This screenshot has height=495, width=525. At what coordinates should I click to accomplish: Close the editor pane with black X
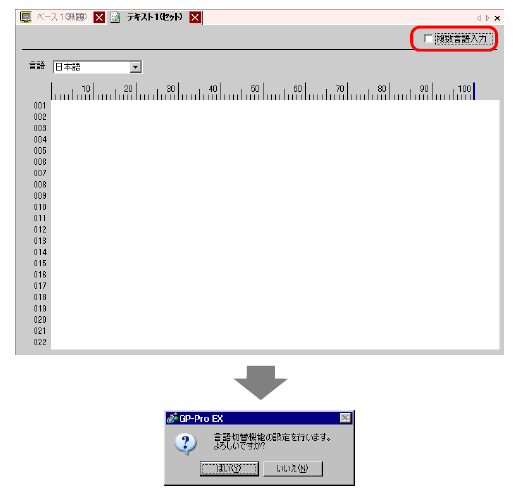pyautogui.click(x=497, y=18)
